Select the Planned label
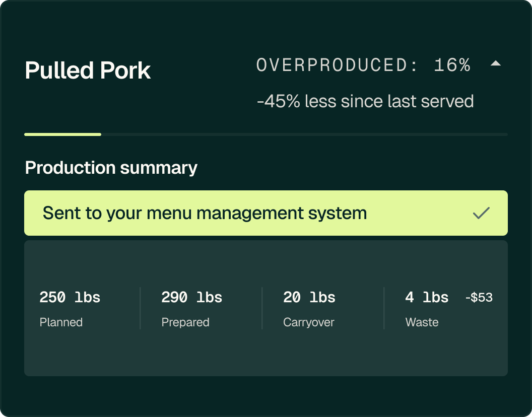 (61, 322)
